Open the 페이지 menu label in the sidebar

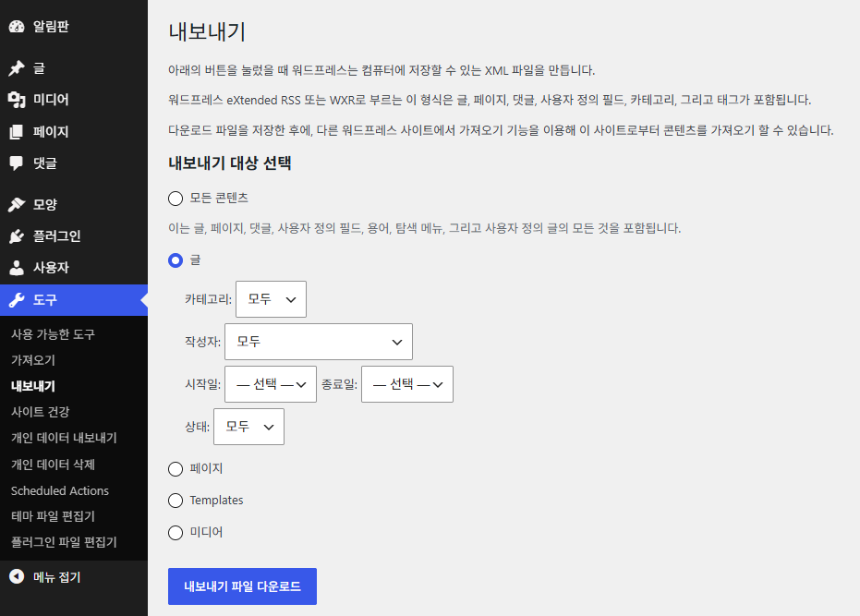tap(51, 132)
